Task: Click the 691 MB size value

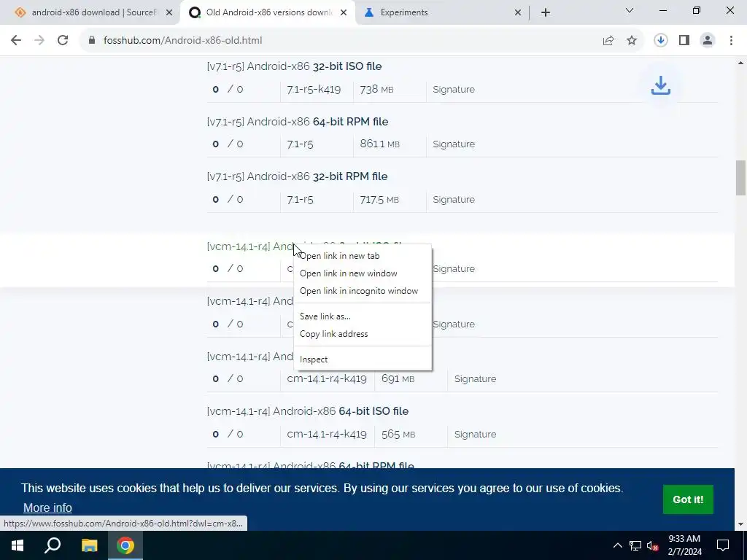Action: 398,379
